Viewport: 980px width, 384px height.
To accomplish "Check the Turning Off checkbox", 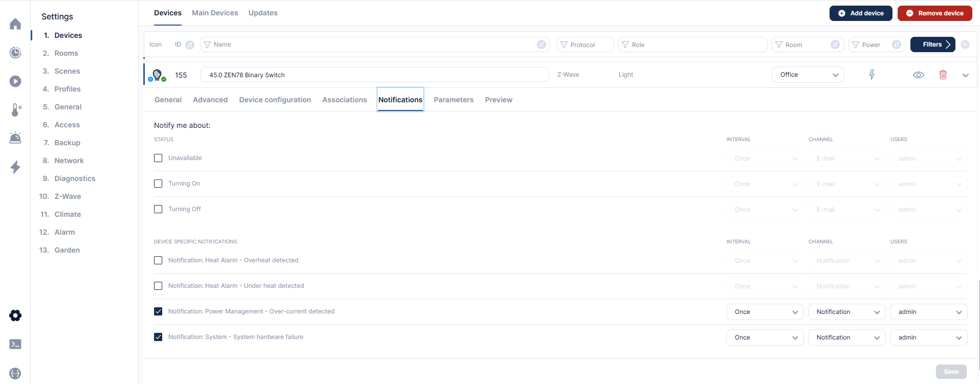I will coord(158,209).
